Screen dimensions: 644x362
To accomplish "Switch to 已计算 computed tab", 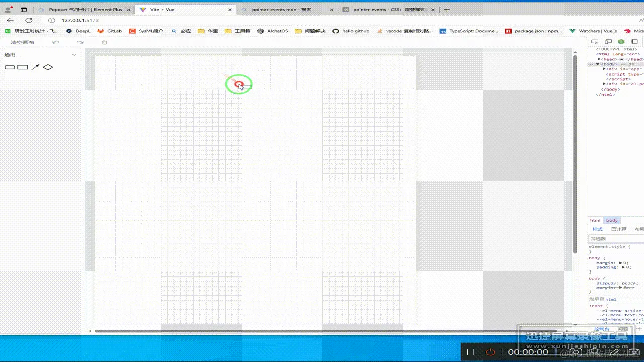I will (x=618, y=229).
